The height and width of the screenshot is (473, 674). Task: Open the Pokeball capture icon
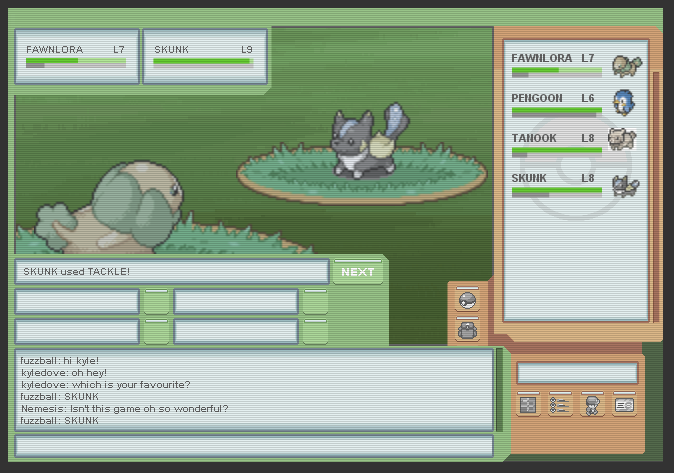(467, 299)
